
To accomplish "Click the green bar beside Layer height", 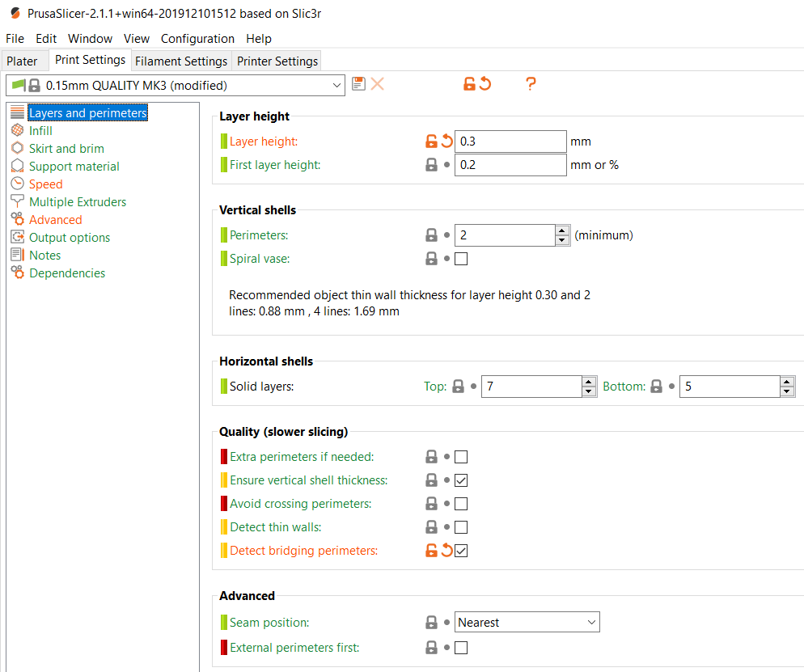I will tap(223, 141).
